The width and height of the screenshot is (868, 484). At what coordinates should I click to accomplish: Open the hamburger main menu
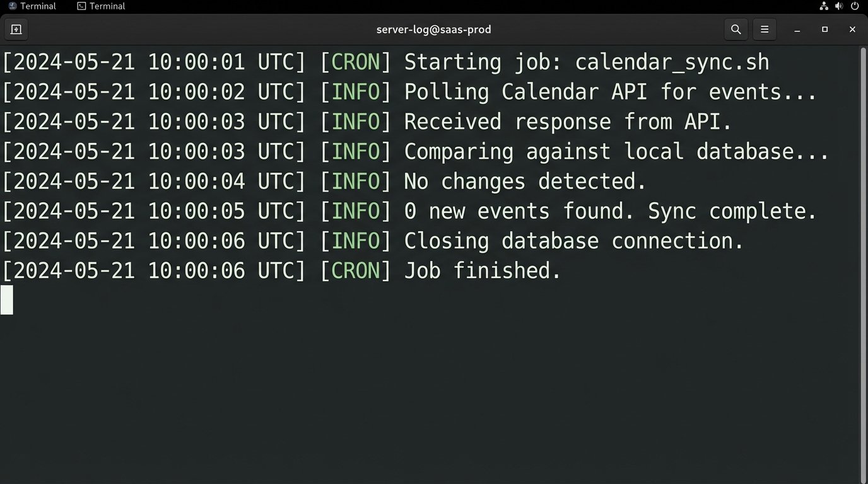click(x=765, y=29)
